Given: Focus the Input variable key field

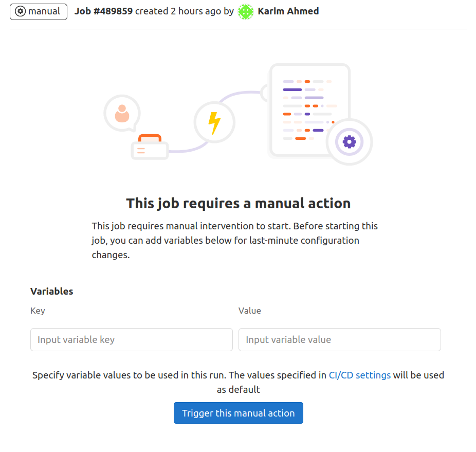Looking at the screenshot, I should click(x=132, y=339).
